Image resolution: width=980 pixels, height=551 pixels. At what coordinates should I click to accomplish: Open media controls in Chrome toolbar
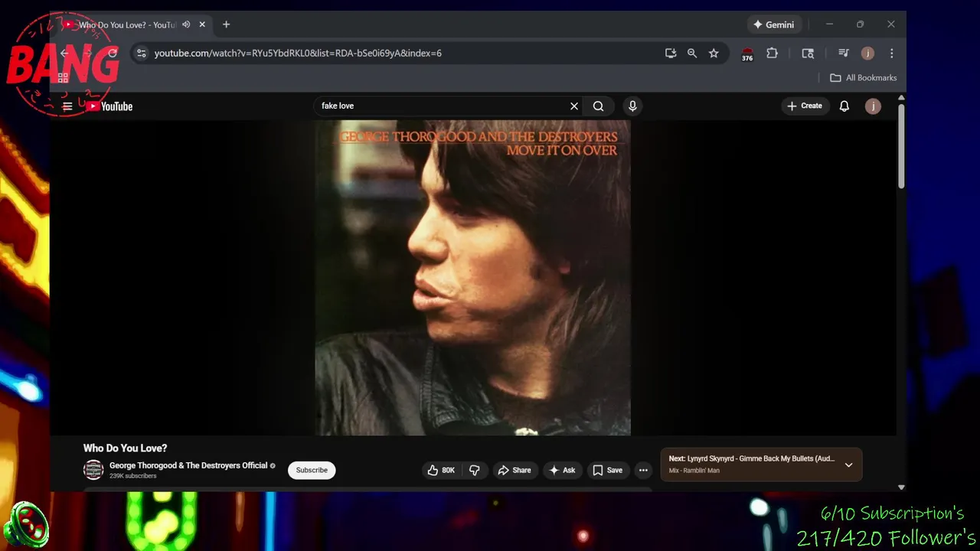(844, 53)
